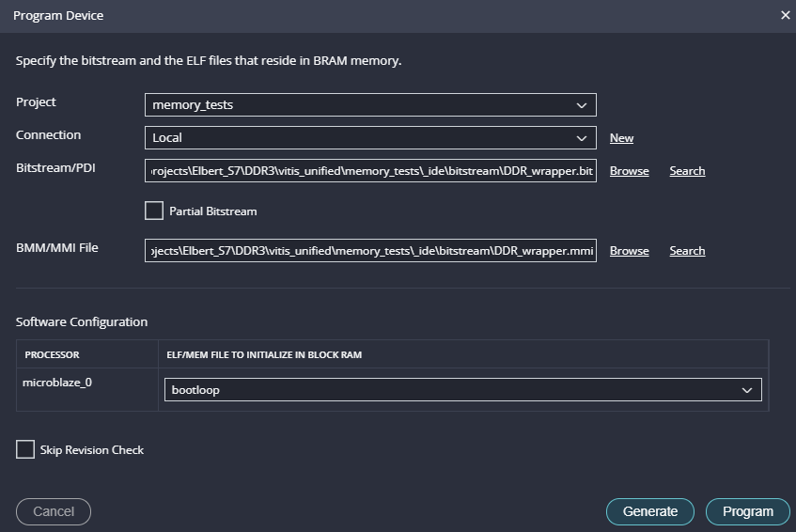Image resolution: width=796 pixels, height=532 pixels.
Task: Click the Bitstream/PDI file path field
Action: click(370, 171)
